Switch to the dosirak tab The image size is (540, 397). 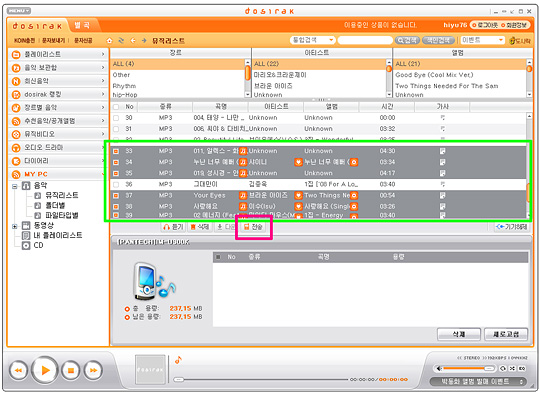point(37,26)
